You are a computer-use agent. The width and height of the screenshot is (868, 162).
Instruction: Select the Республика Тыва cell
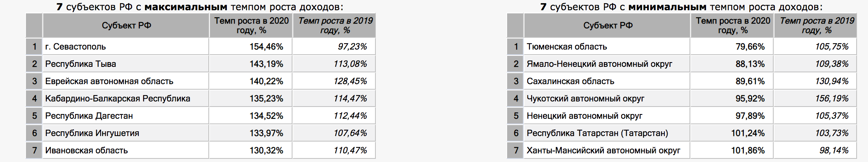[x=125, y=64]
